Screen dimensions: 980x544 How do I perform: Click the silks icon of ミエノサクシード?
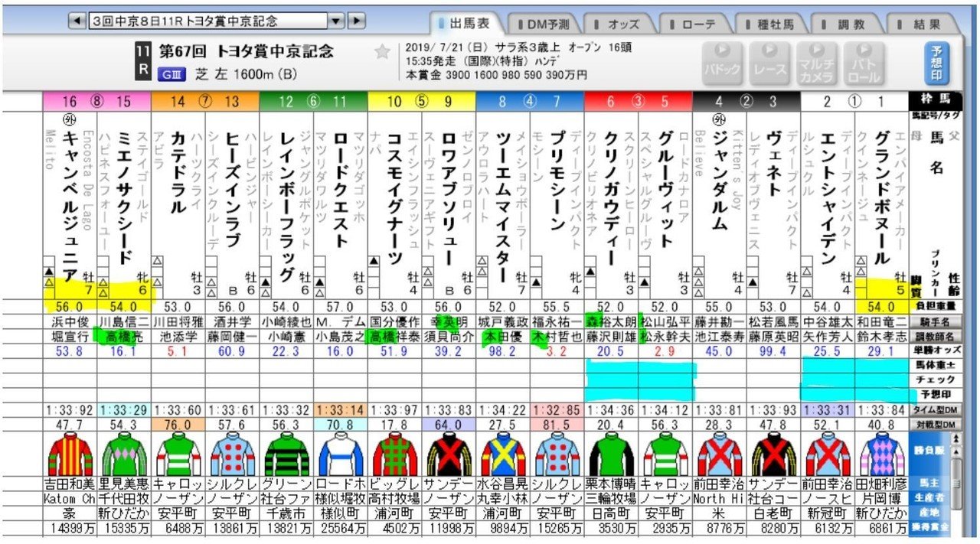click(x=124, y=454)
